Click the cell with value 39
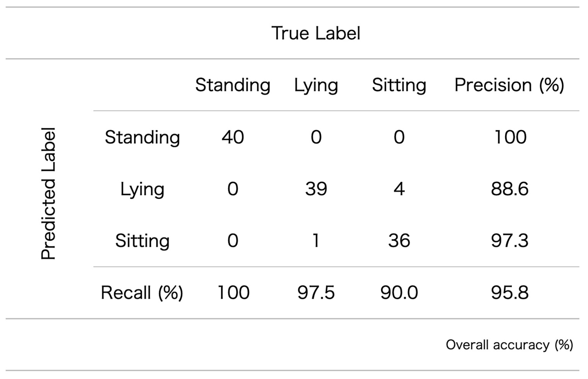 click(x=316, y=189)
